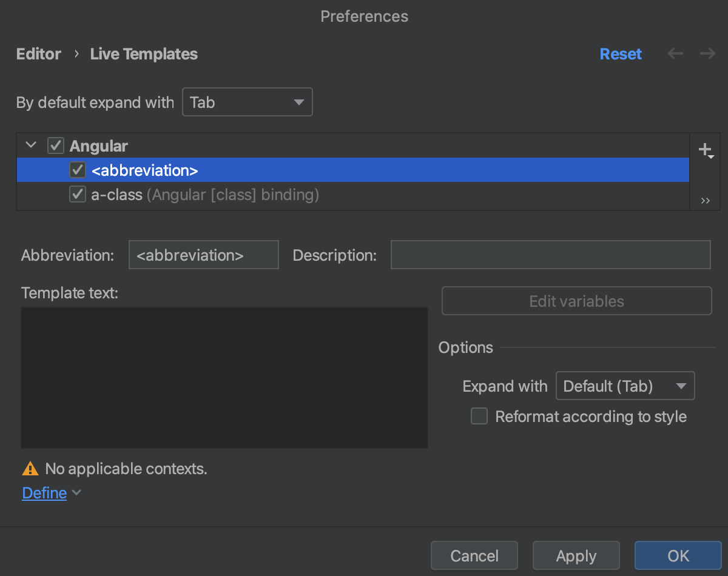
Task: Open the default expand with Tab dropdown
Action: (248, 102)
